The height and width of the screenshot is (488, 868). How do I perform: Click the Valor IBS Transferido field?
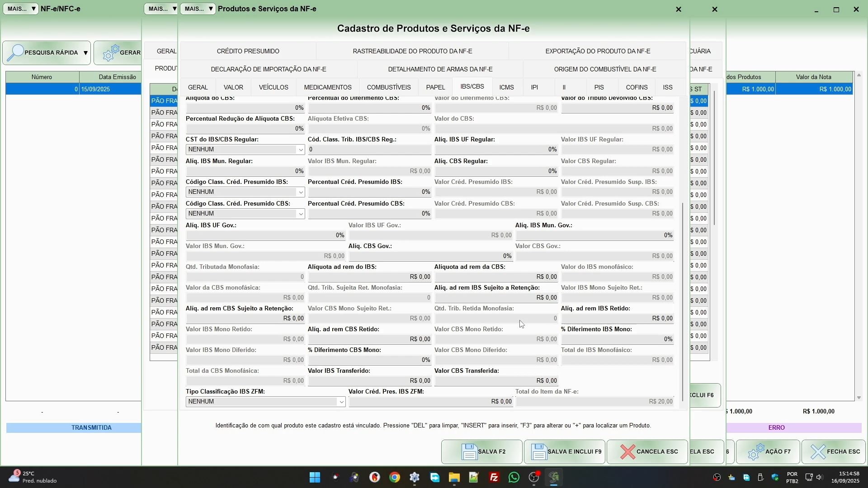369,381
